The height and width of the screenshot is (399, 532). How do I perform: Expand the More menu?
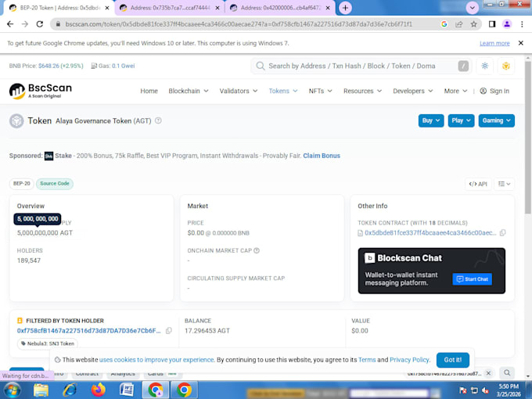(455, 91)
